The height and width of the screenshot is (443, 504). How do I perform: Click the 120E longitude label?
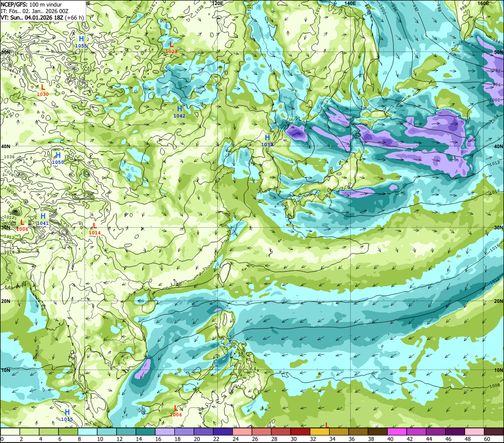coord(218,3)
